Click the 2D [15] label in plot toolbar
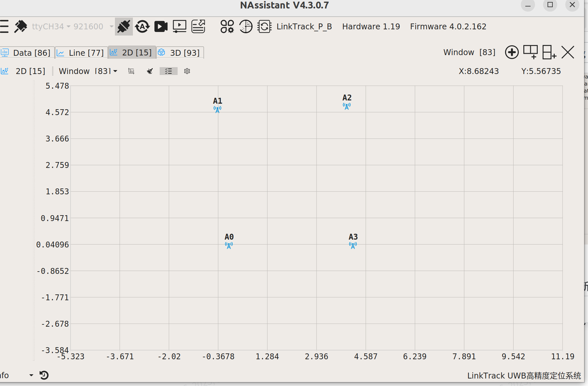Screen dimensions: 588x386 point(30,71)
